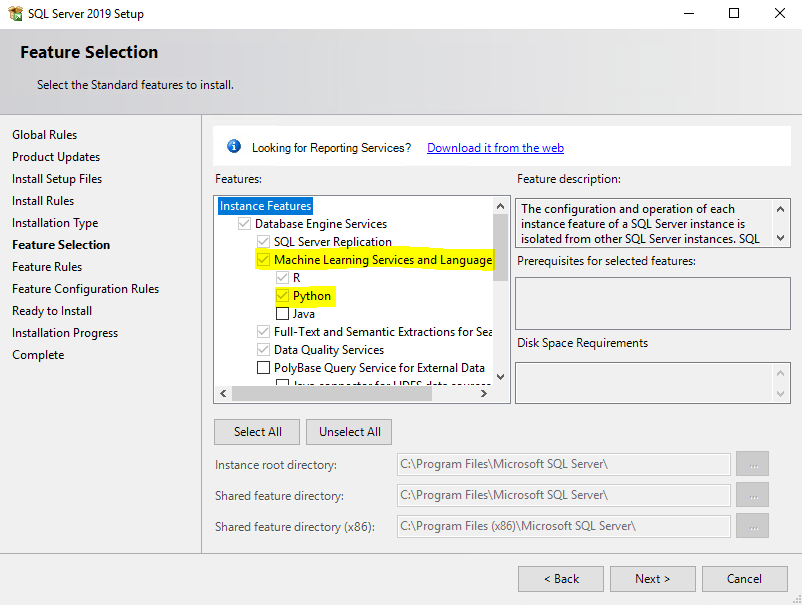802x605 pixels.
Task: Enable the Java checkbox
Action: coord(282,313)
